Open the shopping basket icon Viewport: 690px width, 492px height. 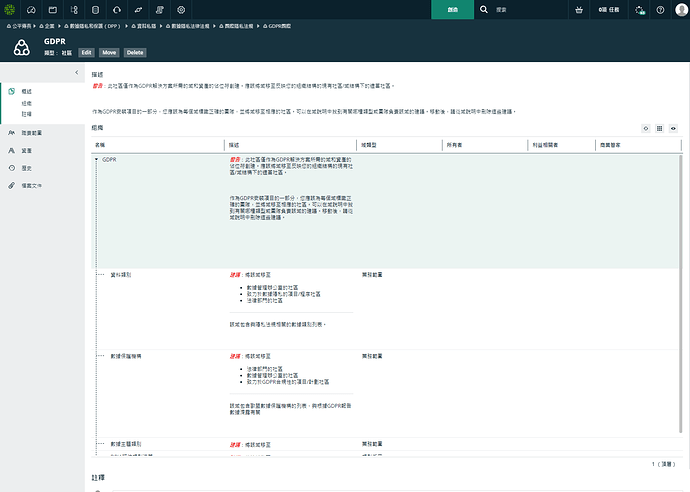579,10
